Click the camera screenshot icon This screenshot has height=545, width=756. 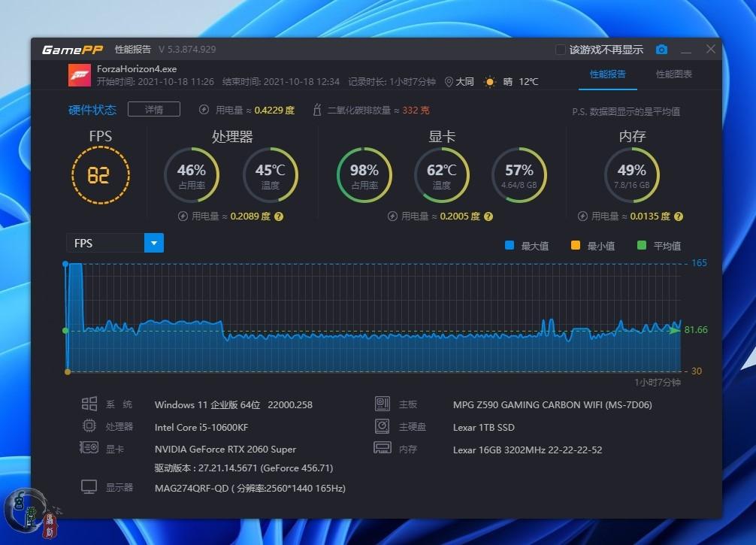tap(661, 50)
